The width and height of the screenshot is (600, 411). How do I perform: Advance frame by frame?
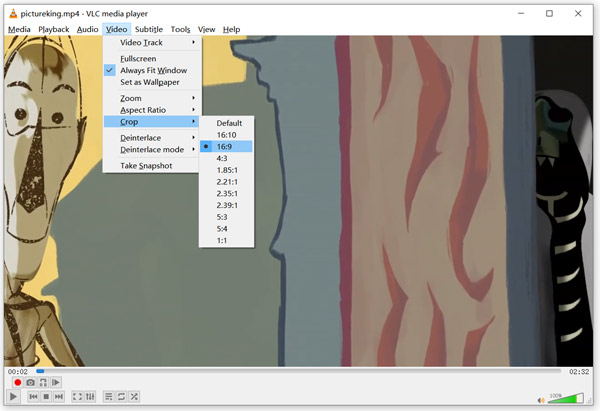pos(56,382)
